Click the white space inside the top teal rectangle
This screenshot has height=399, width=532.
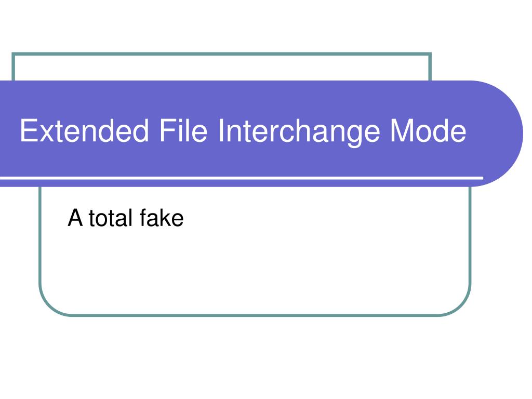tap(221, 68)
